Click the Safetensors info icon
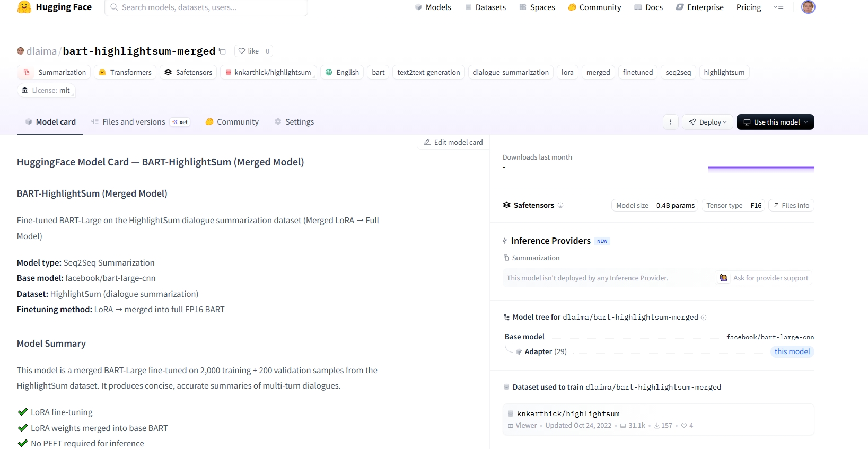868x449 pixels. [560, 205]
